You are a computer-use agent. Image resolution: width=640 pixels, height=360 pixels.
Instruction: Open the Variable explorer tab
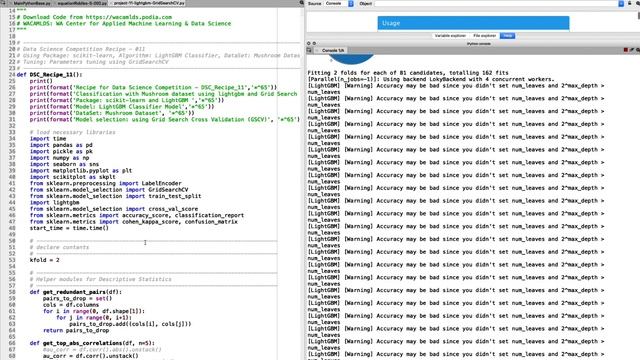(x=450, y=36)
